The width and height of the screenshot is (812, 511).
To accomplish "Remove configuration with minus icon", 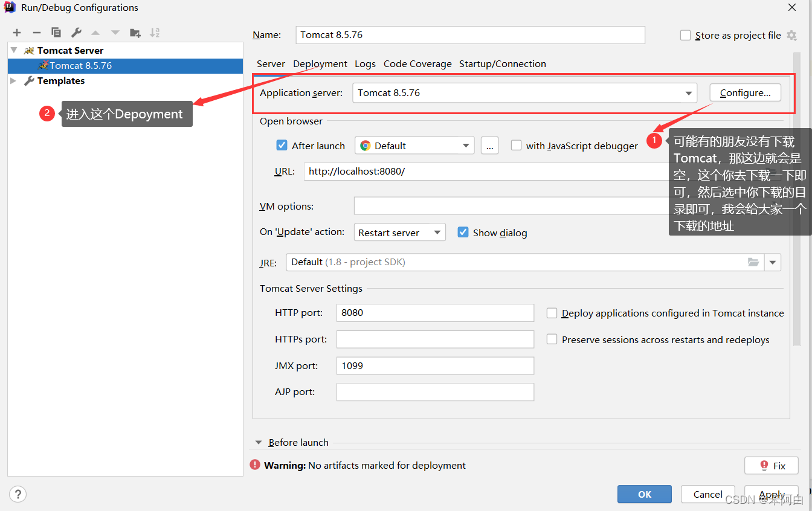I will (37, 33).
